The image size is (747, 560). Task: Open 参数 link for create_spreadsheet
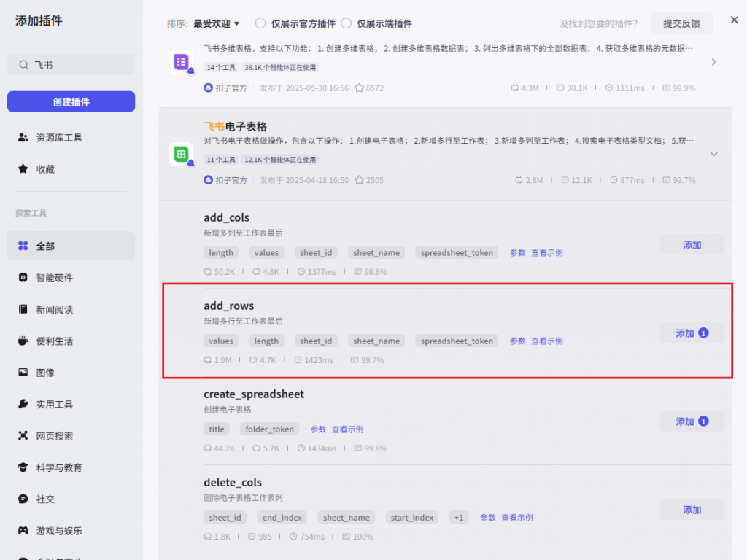tap(318, 429)
